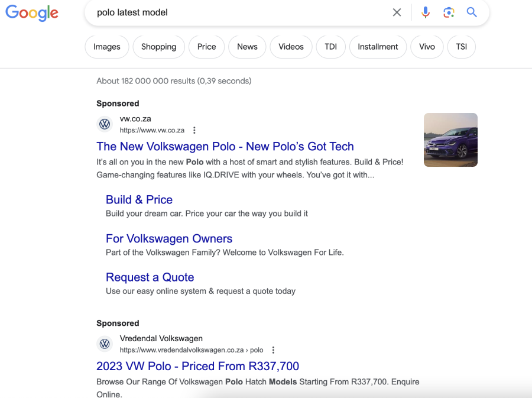Viewport: 532px width, 398px height.
Task: Select the Shopping filter chip
Action: click(158, 47)
